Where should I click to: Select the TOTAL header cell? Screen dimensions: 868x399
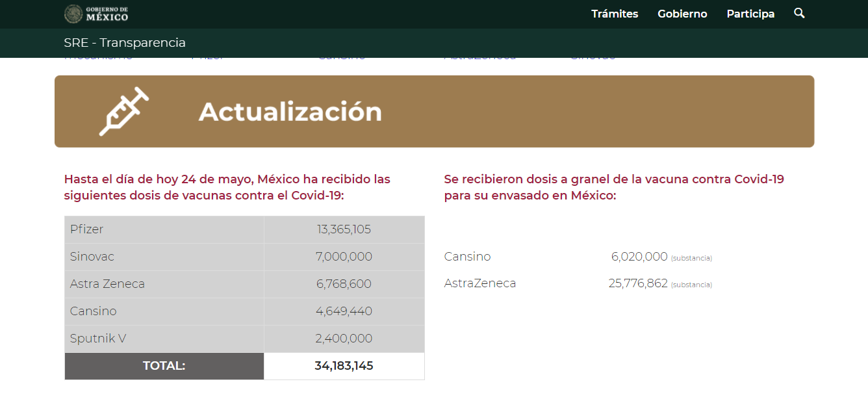164,366
